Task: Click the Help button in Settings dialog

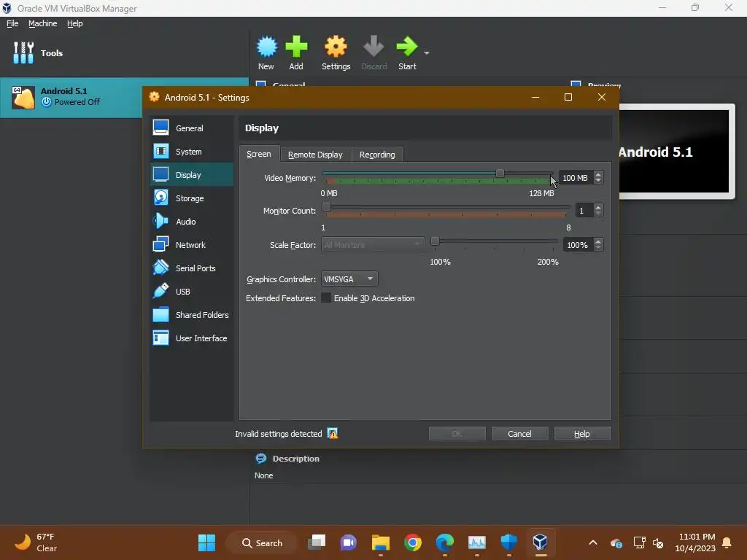Action: coord(582,434)
